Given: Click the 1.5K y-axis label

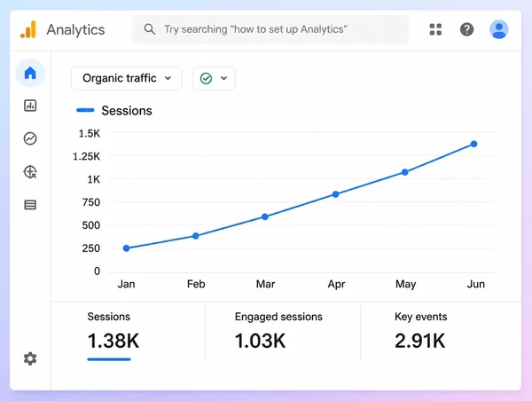Looking at the screenshot, I should click(x=90, y=133).
